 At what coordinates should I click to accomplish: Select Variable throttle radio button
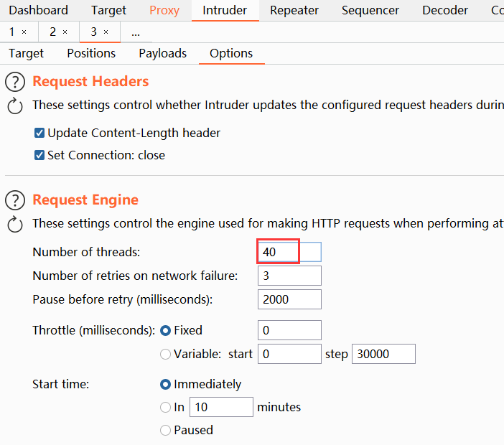point(166,354)
